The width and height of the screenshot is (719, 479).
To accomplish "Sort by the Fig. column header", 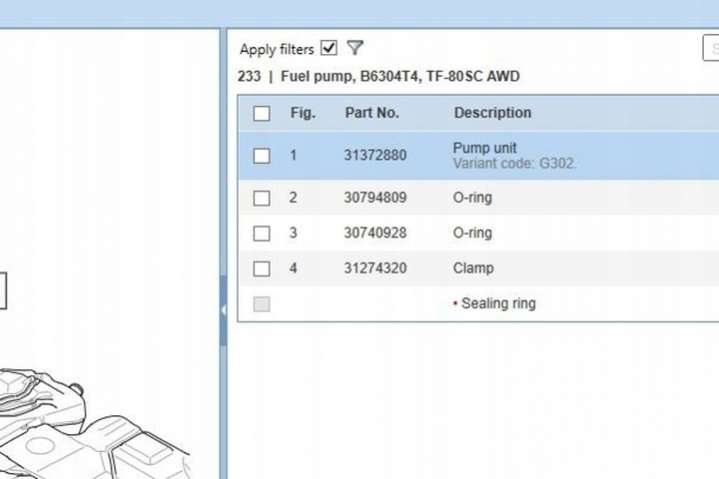I will (x=302, y=113).
